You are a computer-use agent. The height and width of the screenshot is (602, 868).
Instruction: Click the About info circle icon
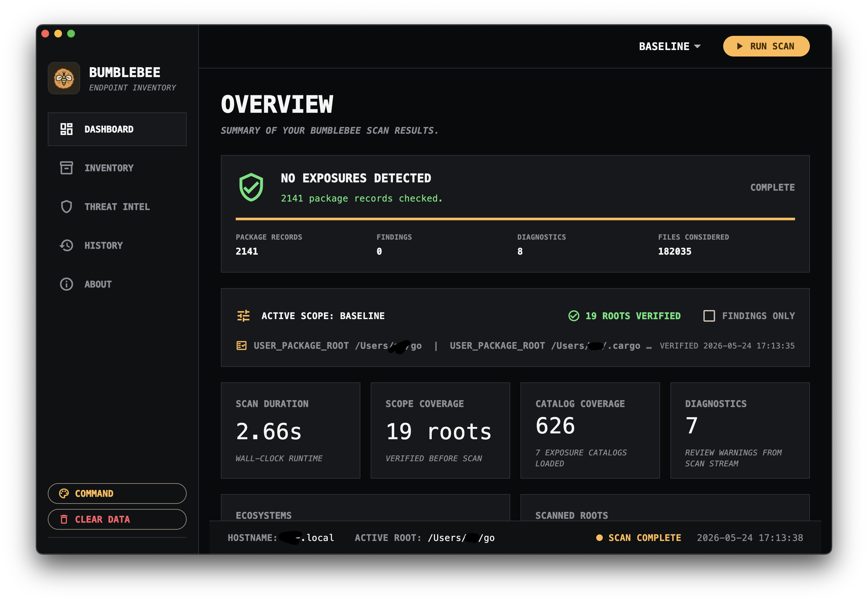point(67,284)
